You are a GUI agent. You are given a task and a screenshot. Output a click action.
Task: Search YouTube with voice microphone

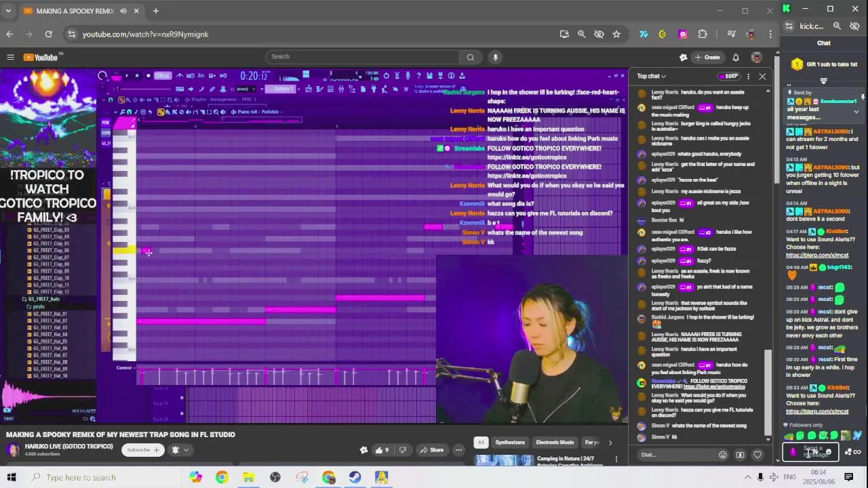pos(496,57)
